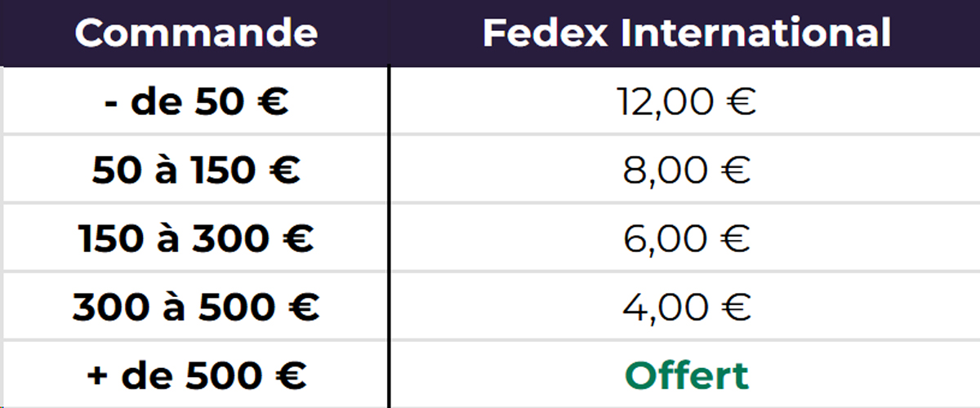
Task: Click the euro symbol after 12,00
Action: click(739, 104)
